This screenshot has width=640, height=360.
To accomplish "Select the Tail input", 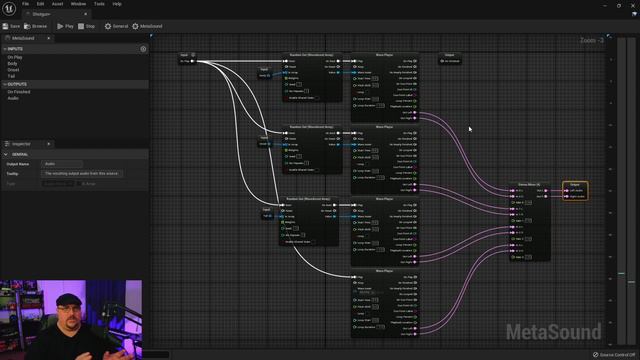I will coord(11,76).
